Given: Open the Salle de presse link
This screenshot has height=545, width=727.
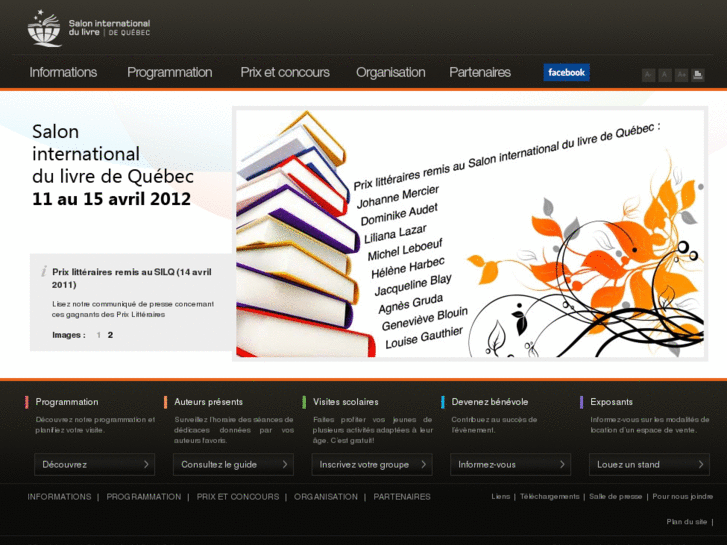Looking at the screenshot, I should (x=615, y=496).
